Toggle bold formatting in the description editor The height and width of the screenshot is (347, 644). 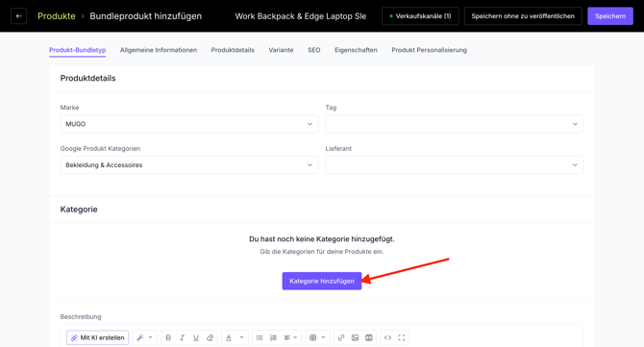click(168, 337)
